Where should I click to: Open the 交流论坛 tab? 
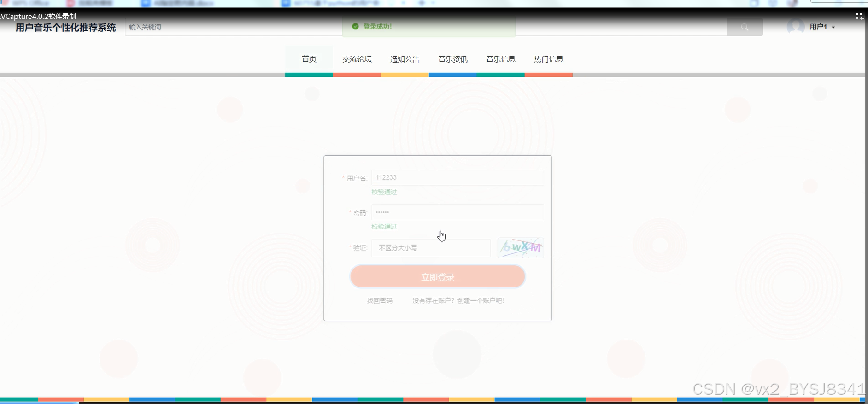tap(357, 59)
